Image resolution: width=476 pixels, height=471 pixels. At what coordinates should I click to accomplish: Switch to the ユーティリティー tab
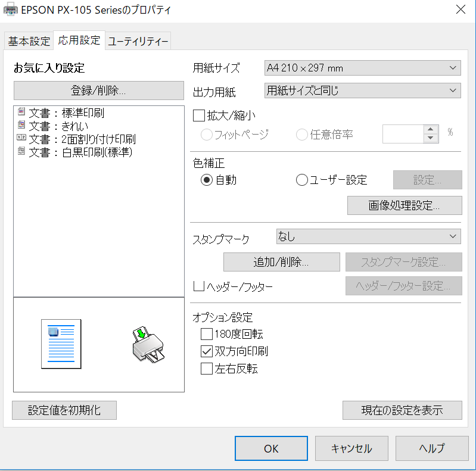[x=138, y=41]
